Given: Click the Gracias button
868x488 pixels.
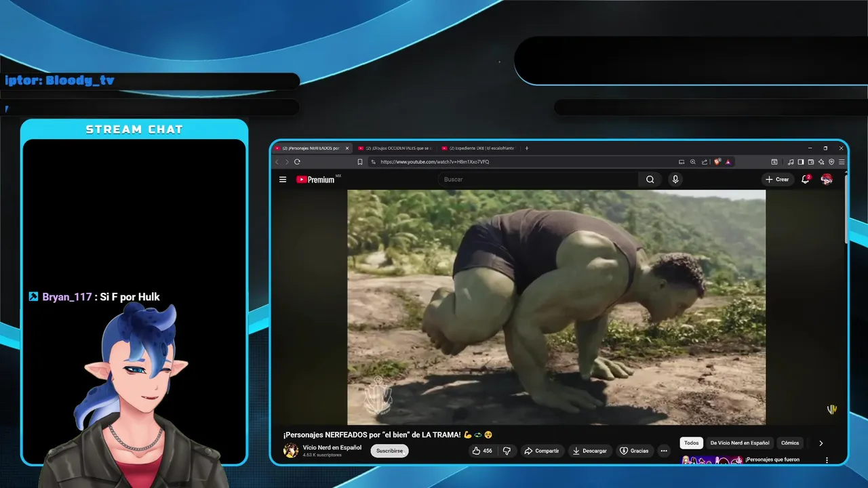Looking at the screenshot, I should click(x=634, y=451).
